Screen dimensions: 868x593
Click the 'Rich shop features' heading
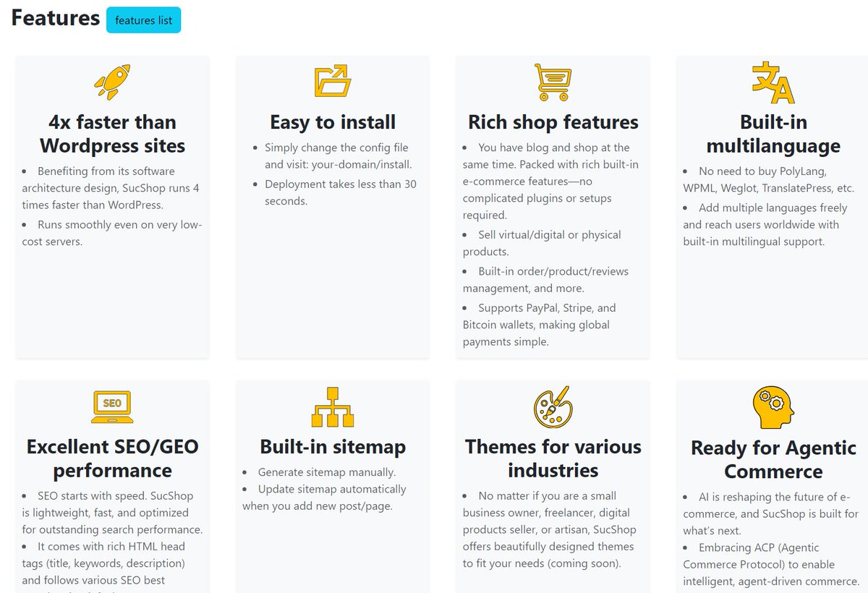(553, 122)
